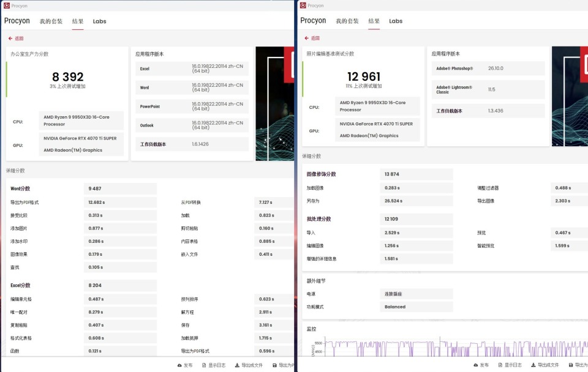Click the AMD Ryzen 9 9950X3D CPU text in left window
This screenshot has width=588, height=372.
pos(77,121)
